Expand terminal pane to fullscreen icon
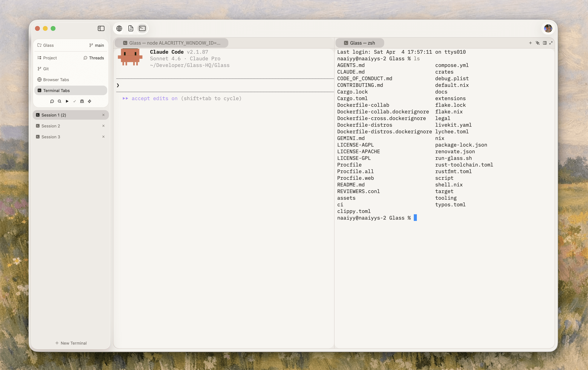The image size is (588, 370). pos(551,43)
